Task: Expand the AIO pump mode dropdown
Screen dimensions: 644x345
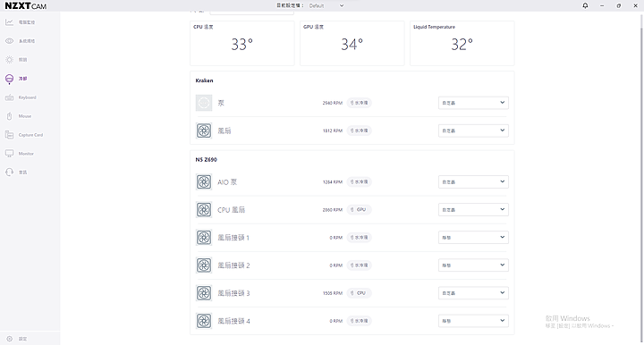Action: [x=473, y=181]
